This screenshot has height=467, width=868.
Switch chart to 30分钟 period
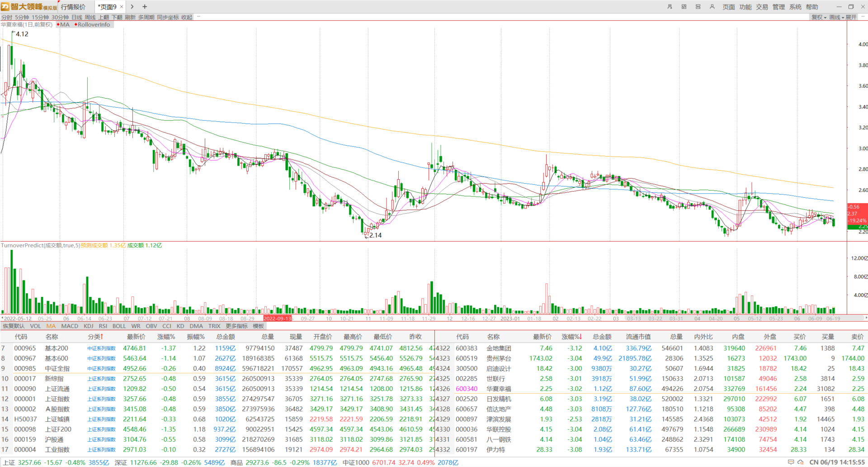coord(60,17)
